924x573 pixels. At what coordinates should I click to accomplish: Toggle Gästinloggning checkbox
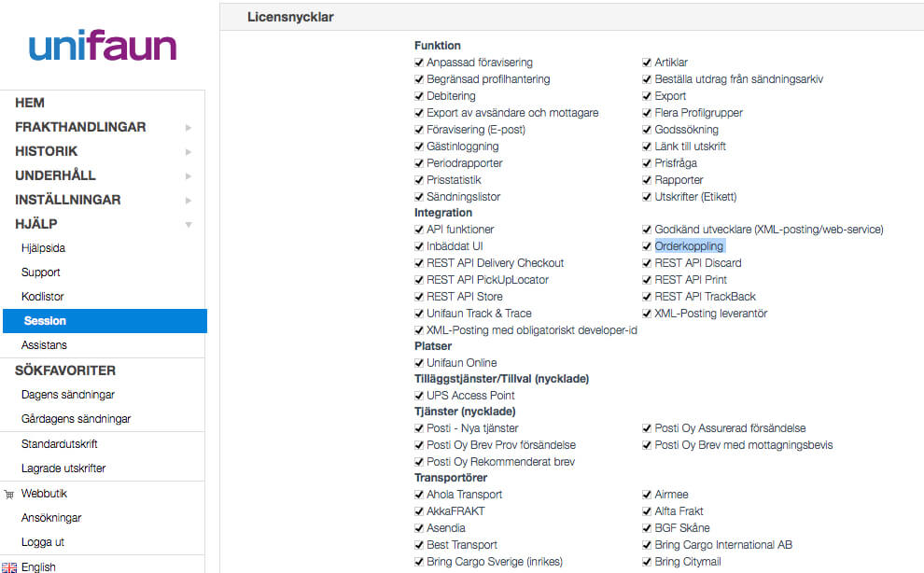419,147
